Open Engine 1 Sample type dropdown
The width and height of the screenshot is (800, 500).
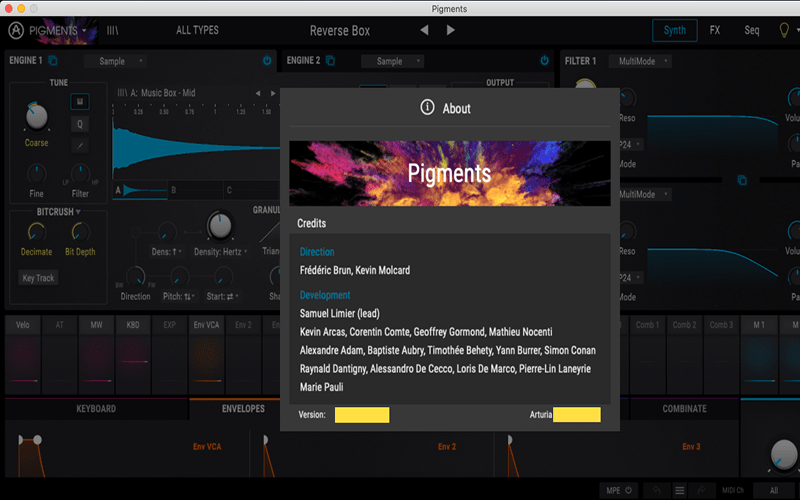click(x=118, y=61)
